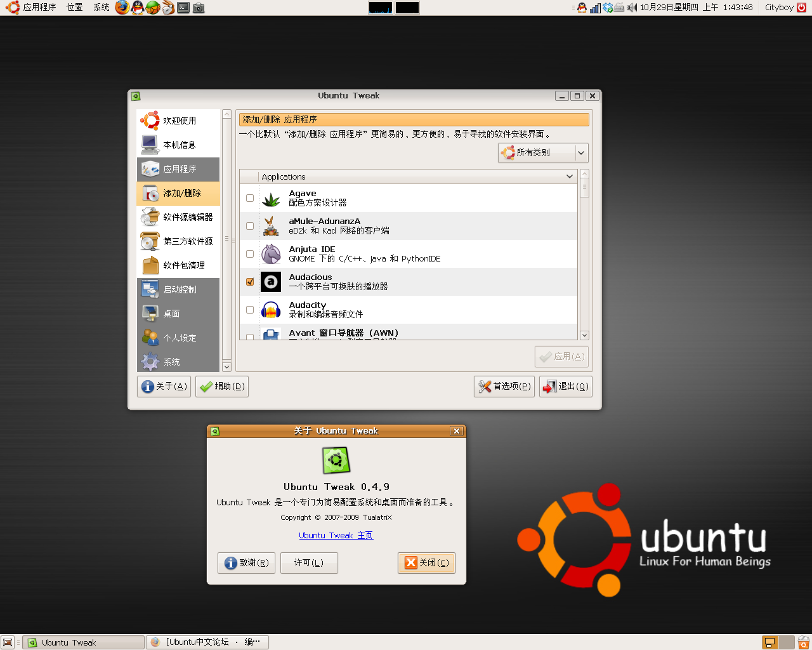Click the 关于(A) about button

coord(164,387)
